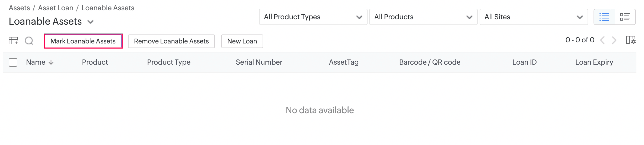
Task: Go to Assets breadcrumb
Action: pos(19,8)
